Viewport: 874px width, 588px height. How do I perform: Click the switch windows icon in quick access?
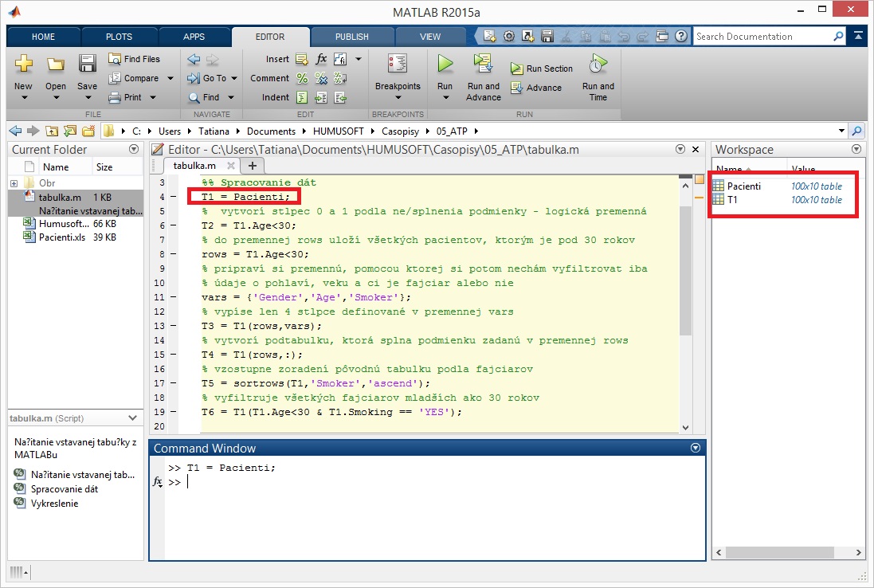662,36
